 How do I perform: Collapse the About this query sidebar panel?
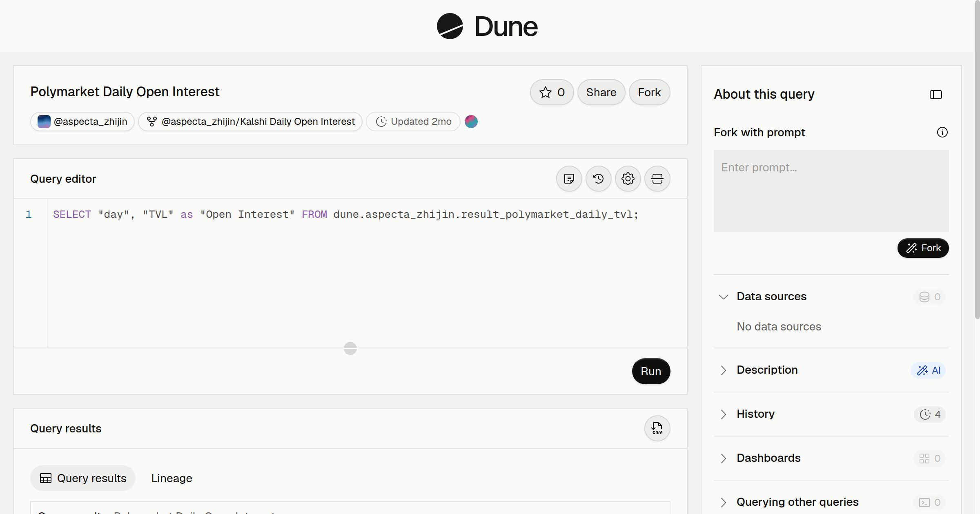(x=935, y=95)
